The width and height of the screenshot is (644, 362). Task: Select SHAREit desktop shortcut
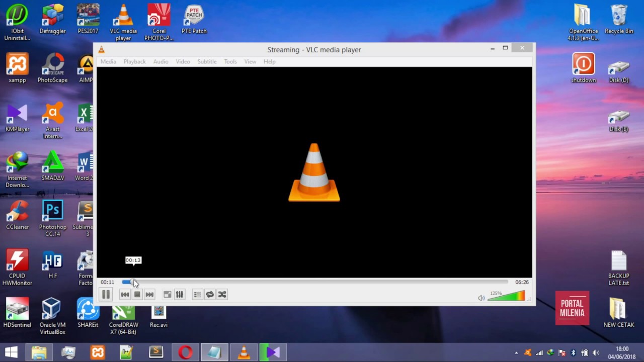click(x=88, y=313)
